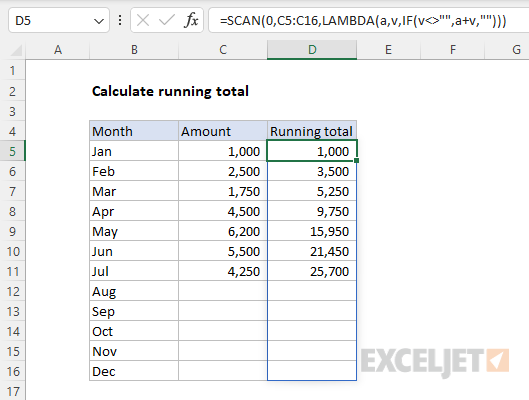Click the Insert Function fx icon

pyautogui.click(x=191, y=20)
